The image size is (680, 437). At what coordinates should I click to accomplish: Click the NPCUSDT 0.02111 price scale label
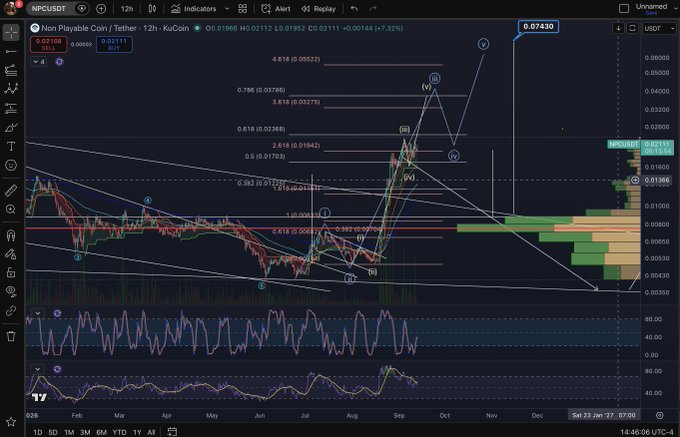(x=640, y=147)
